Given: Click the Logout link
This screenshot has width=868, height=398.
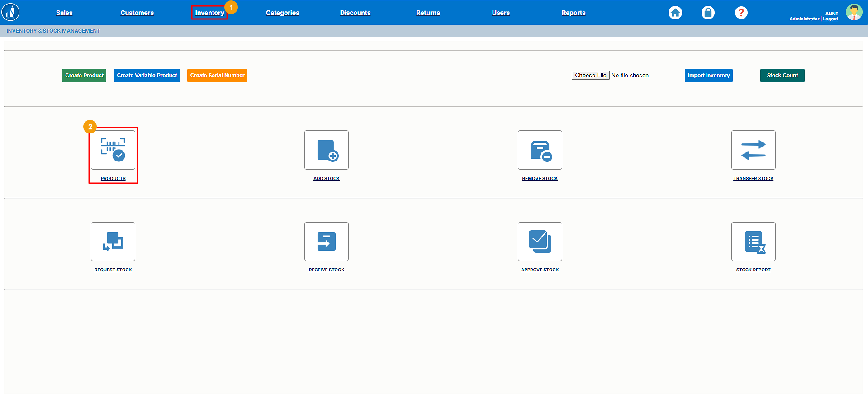Looking at the screenshot, I should (x=830, y=19).
